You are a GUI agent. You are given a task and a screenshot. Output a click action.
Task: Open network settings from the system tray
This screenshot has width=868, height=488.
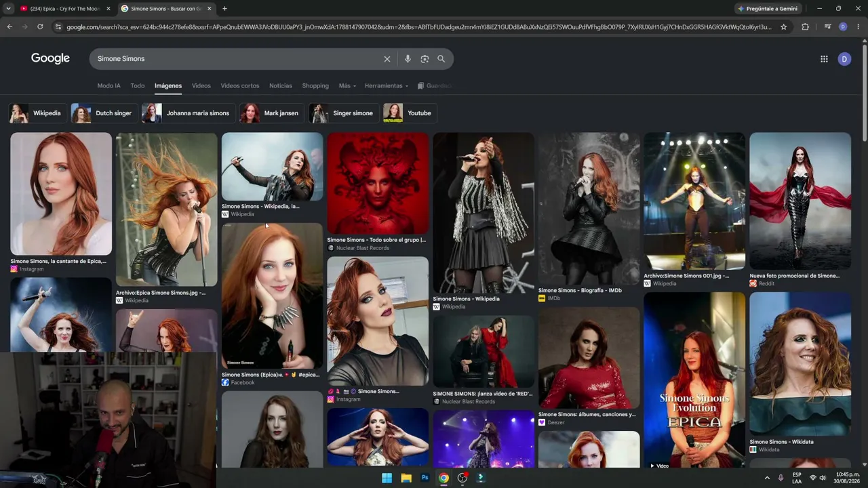[812, 478]
